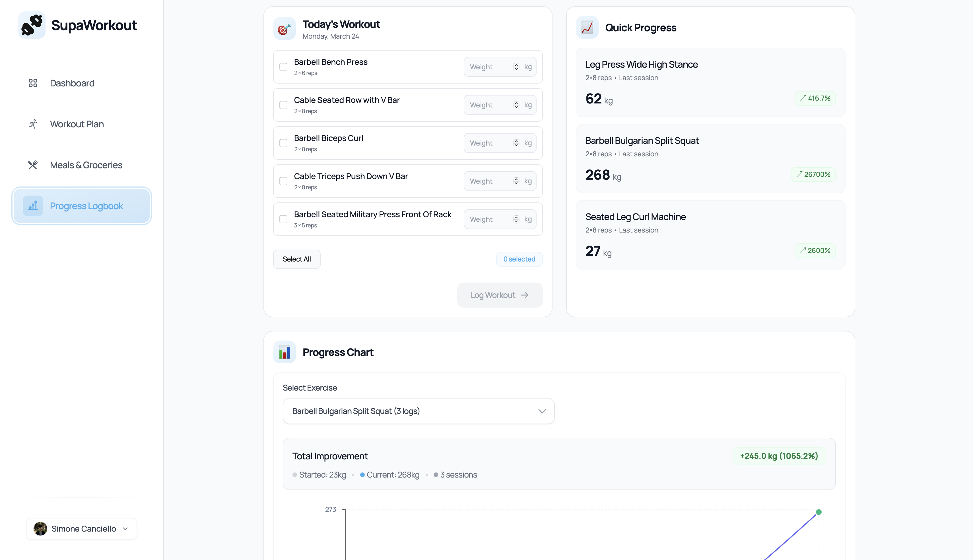
Task: Click the "268 kg" value in Quick Progress
Action: point(603,175)
